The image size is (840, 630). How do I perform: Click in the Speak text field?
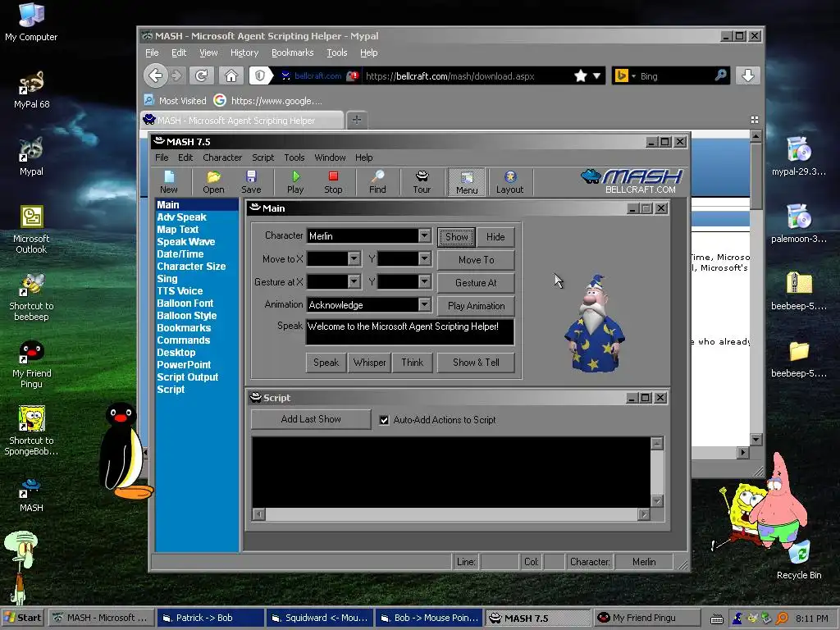tap(410, 331)
